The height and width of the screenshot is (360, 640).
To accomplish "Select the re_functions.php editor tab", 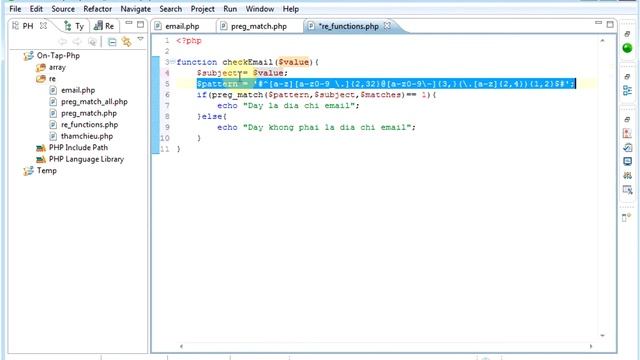I will 349,26.
